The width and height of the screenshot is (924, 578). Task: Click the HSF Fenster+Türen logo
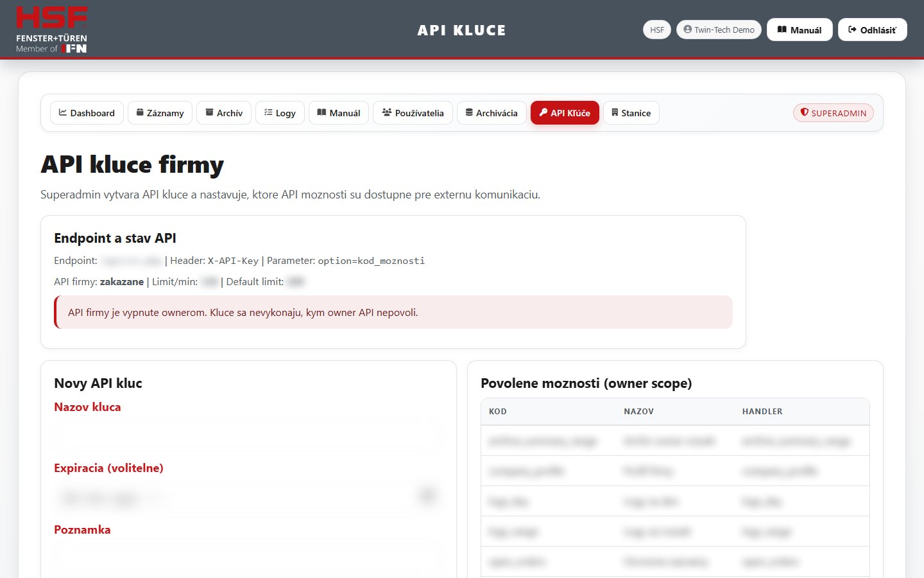pos(51,30)
